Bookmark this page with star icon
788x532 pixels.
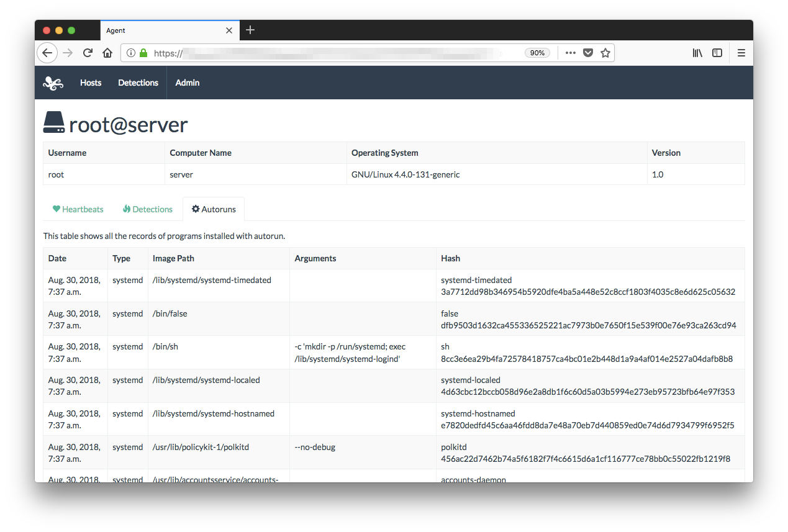[605, 53]
